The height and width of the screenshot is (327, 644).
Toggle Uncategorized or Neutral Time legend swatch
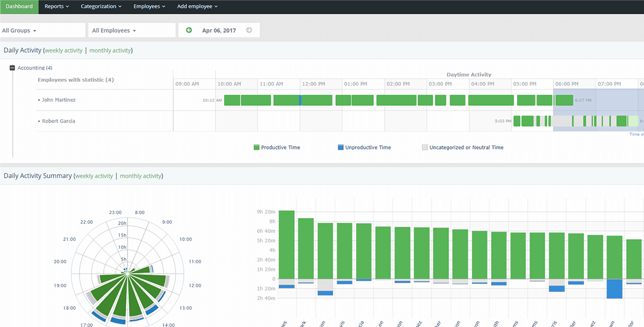coord(425,147)
